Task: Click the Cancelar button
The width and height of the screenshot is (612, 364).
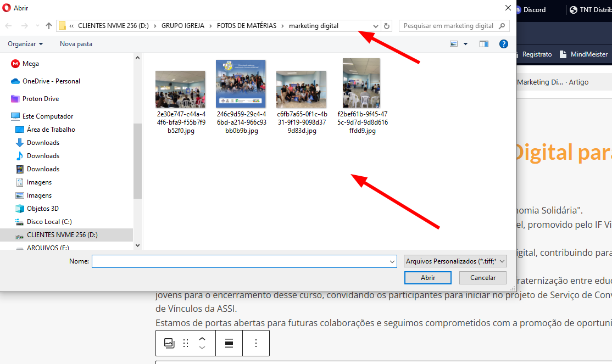Action: [x=483, y=278]
